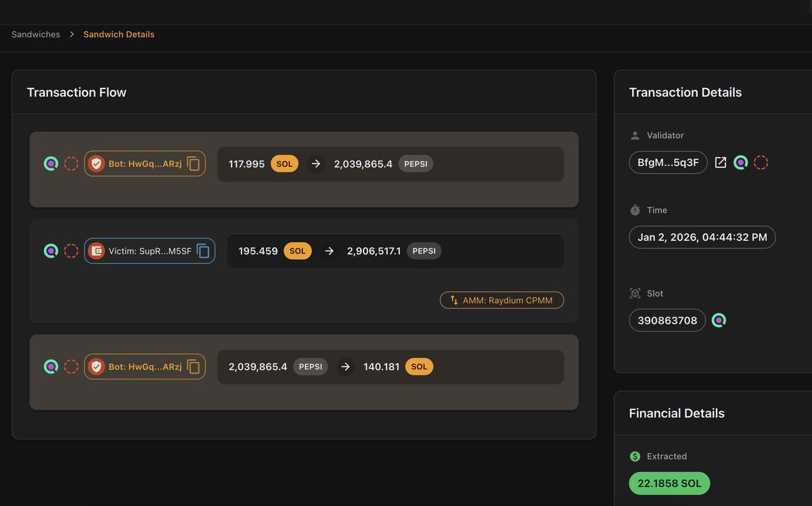Click the stopwatch icon next to Time
This screenshot has width=812, height=506.
[635, 210]
